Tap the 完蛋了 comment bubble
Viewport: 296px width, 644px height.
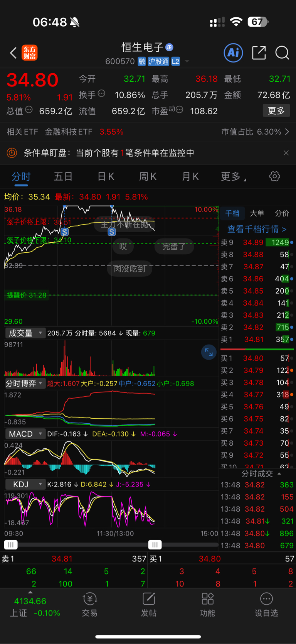pyautogui.click(x=174, y=247)
